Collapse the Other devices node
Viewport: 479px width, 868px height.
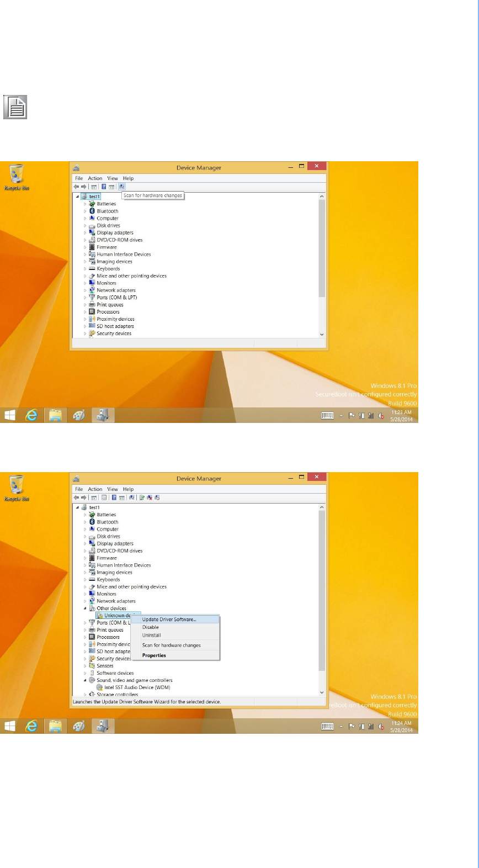(85, 608)
